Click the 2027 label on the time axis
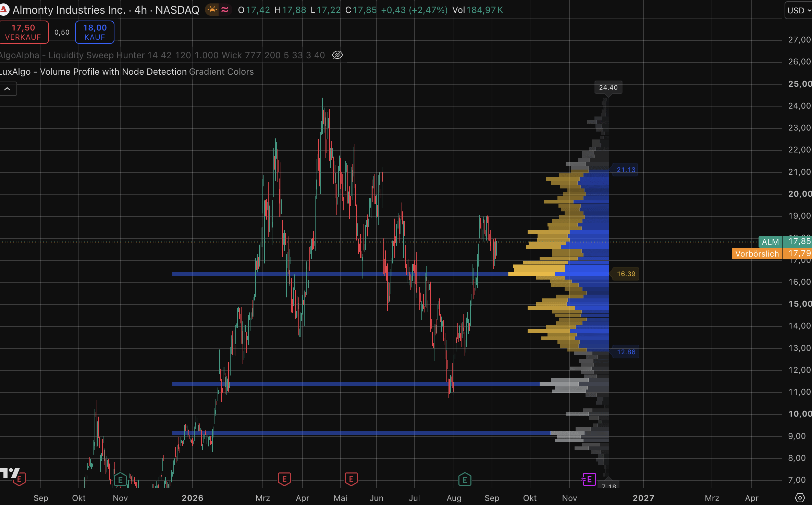 tap(643, 498)
